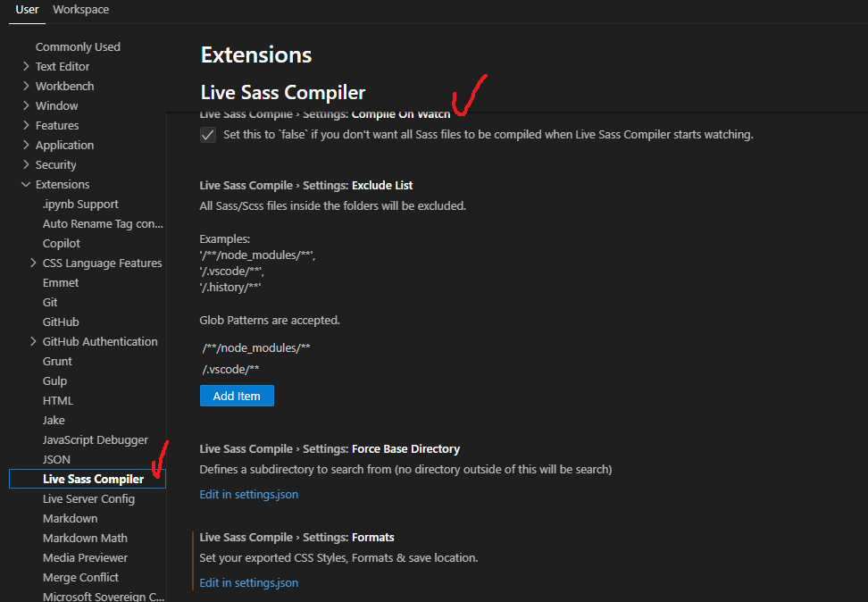
Task: Click the Formats setting title
Action: click(x=296, y=538)
